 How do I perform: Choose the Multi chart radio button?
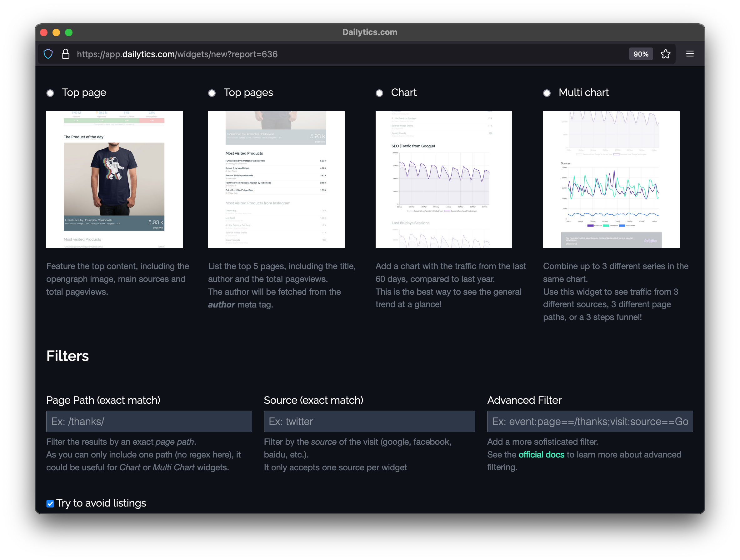pyautogui.click(x=547, y=93)
